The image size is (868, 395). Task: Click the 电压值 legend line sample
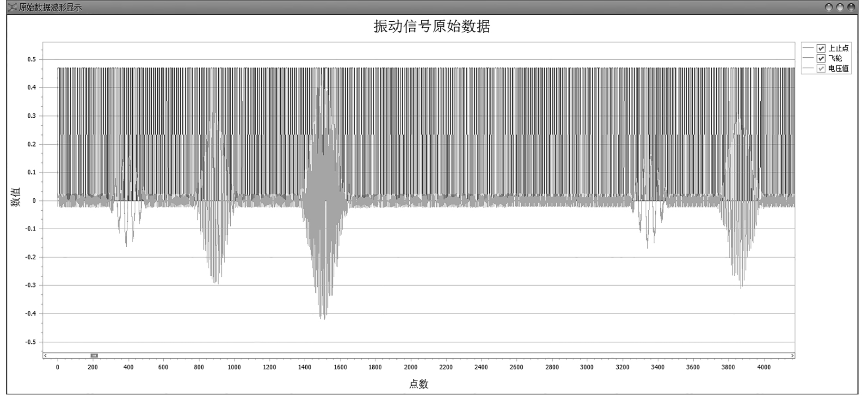tap(808, 68)
